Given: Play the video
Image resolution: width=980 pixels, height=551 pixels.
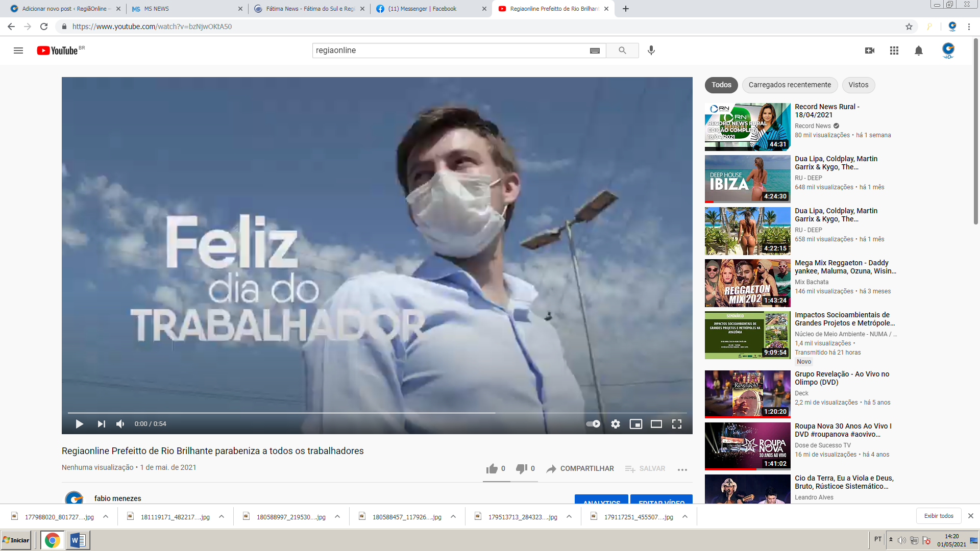Looking at the screenshot, I should tap(79, 424).
